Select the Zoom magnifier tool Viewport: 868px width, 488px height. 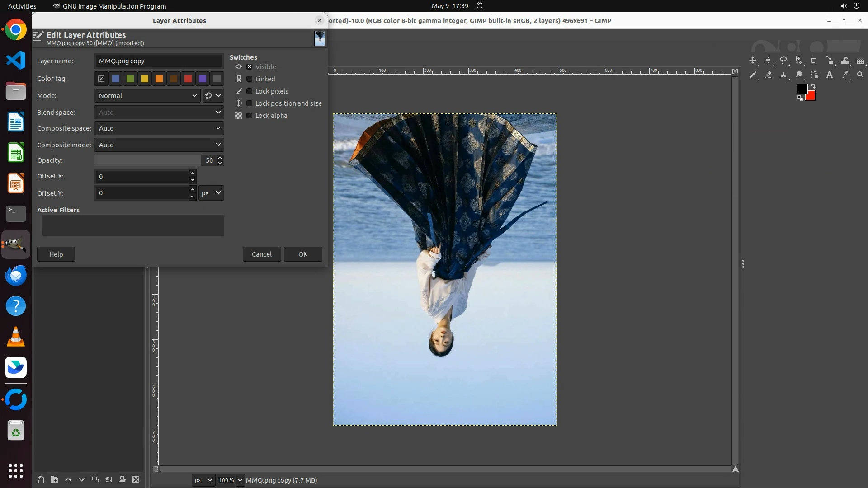point(860,75)
